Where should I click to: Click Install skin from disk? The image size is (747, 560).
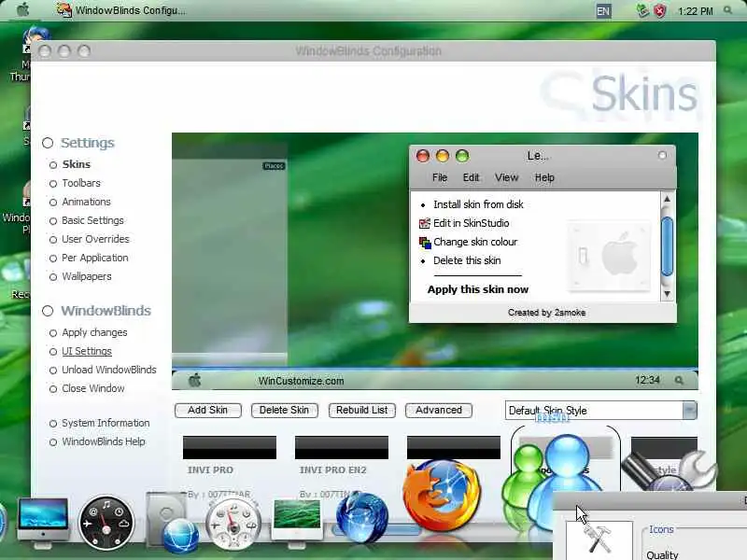tap(478, 204)
